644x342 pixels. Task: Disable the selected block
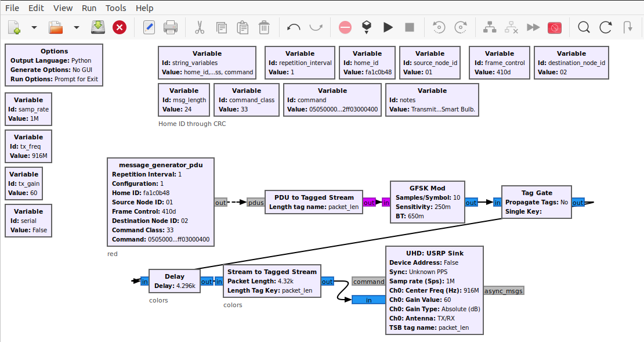(x=511, y=27)
